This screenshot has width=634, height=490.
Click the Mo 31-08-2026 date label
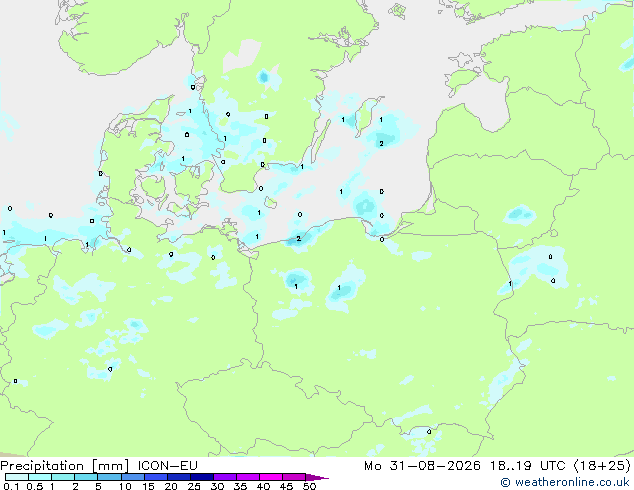[x=422, y=466]
